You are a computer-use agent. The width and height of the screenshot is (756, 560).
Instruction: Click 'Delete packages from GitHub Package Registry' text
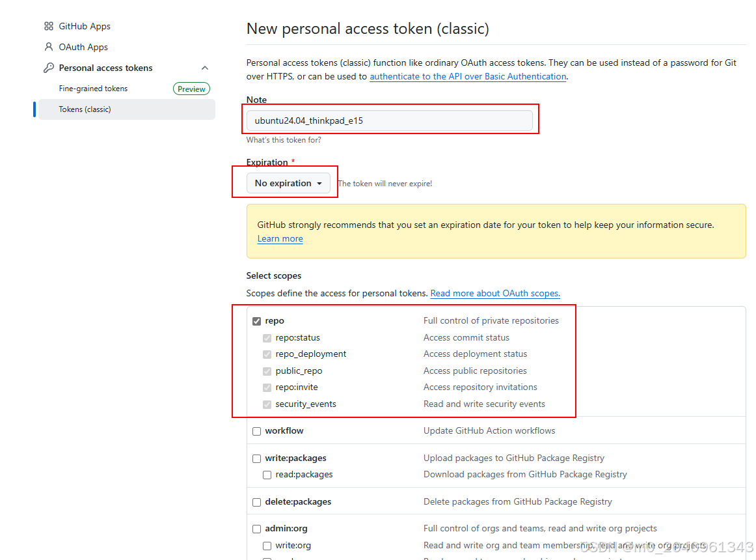(x=518, y=501)
